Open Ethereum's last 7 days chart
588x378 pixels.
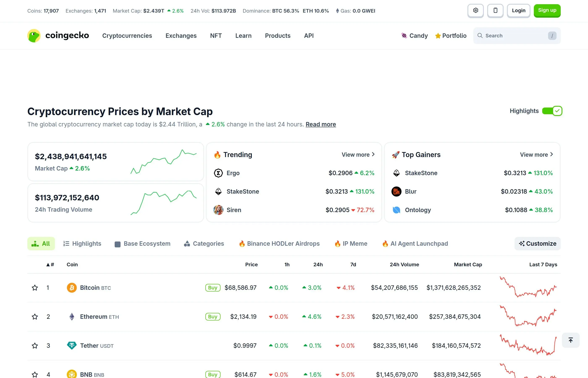(528, 316)
